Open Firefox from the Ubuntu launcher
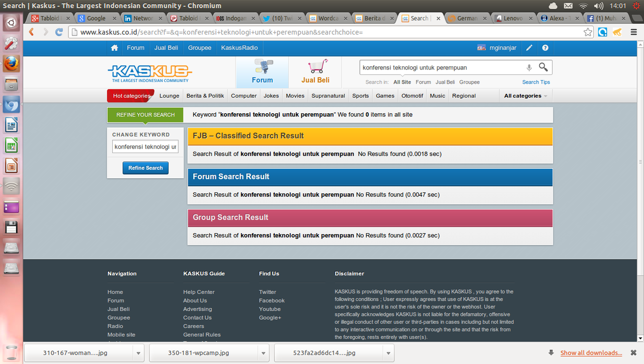644x364 pixels. tap(12, 64)
